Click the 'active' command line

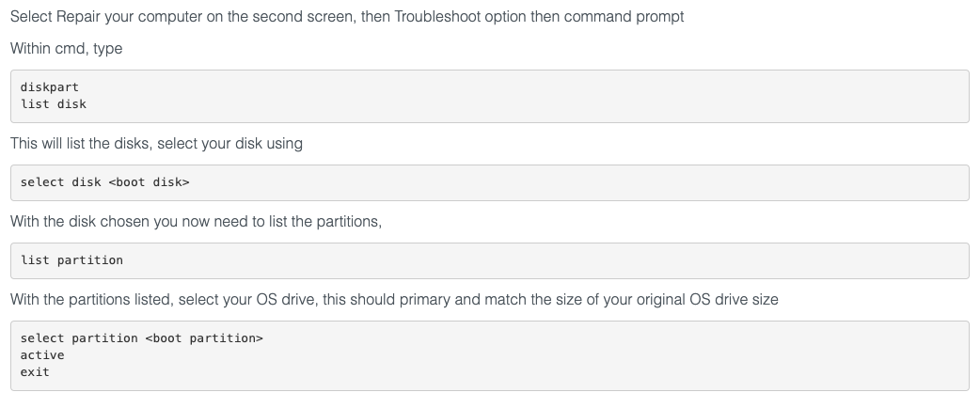(42, 355)
